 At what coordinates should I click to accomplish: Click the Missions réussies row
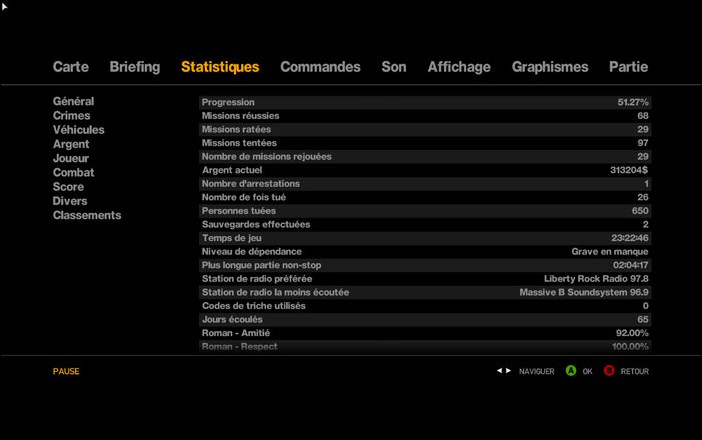425,115
